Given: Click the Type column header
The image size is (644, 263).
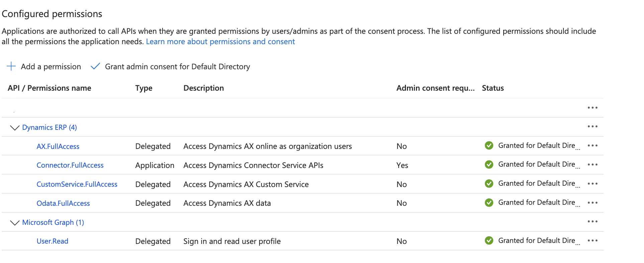Looking at the screenshot, I should pyautogui.click(x=144, y=88).
